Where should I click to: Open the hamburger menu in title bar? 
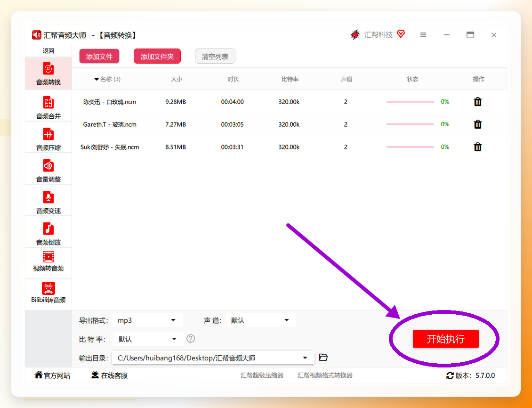[x=423, y=34]
